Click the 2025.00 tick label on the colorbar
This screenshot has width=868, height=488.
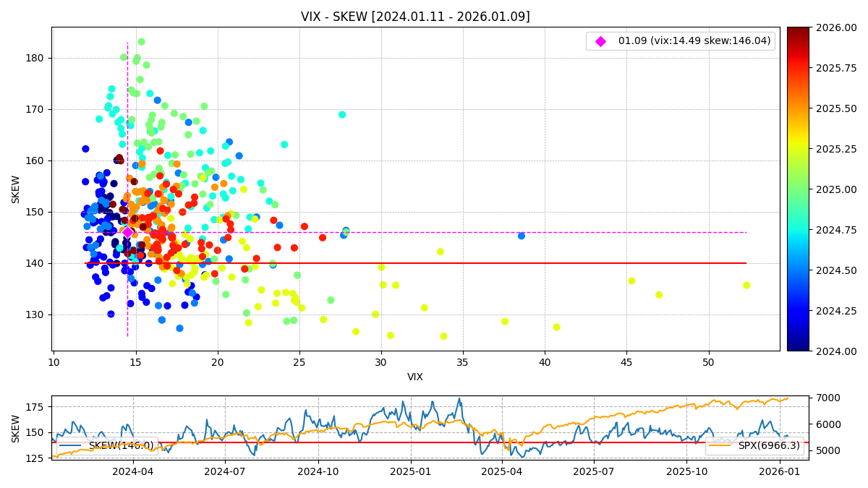pyautogui.click(x=841, y=189)
